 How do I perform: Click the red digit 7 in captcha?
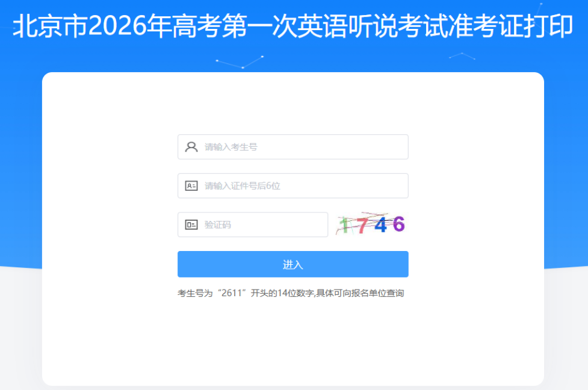(362, 226)
